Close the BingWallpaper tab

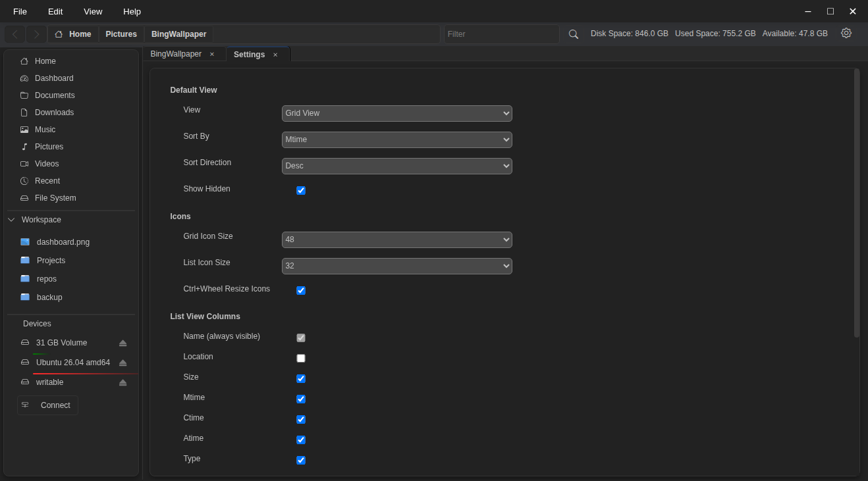click(212, 55)
